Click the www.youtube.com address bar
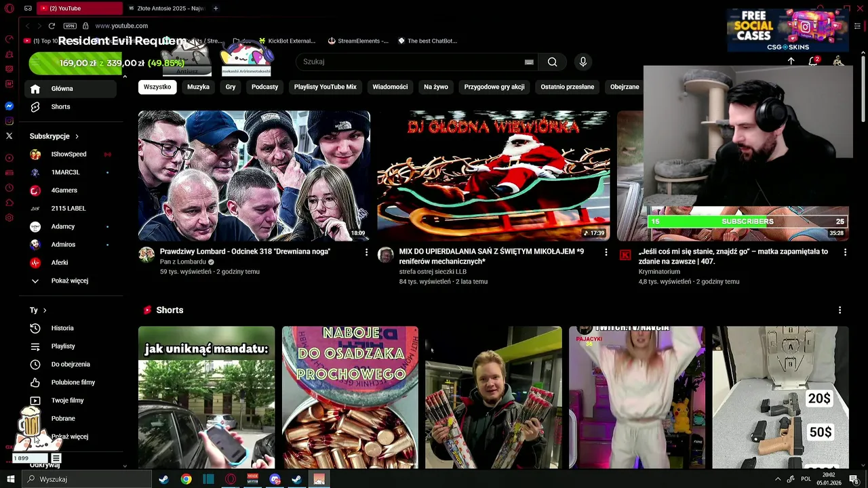868x488 pixels. pyautogui.click(x=121, y=26)
